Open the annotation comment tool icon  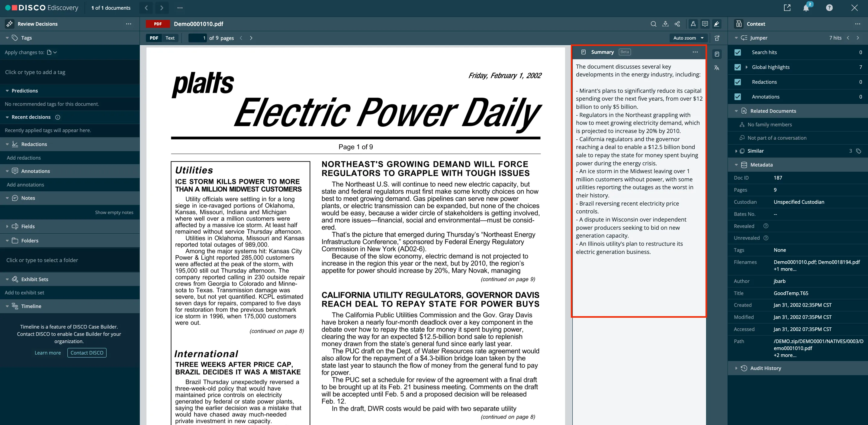[x=705, y=24]
